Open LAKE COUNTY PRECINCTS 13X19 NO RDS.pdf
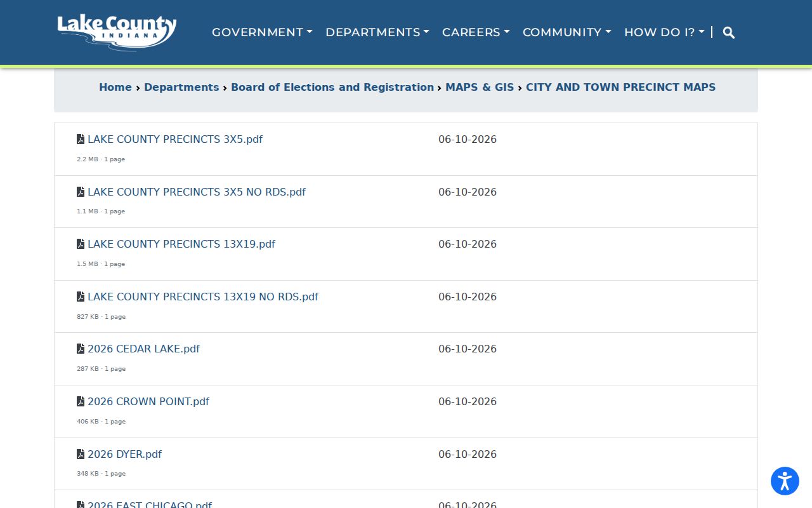Image resolution: width=812 pixels, height=508 pixels. pos(203,297)
